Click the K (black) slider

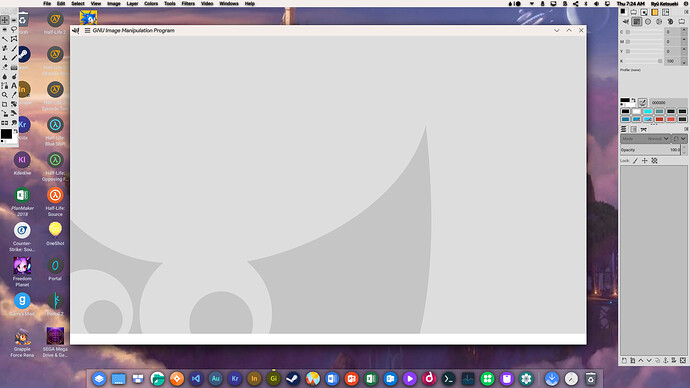644,61
